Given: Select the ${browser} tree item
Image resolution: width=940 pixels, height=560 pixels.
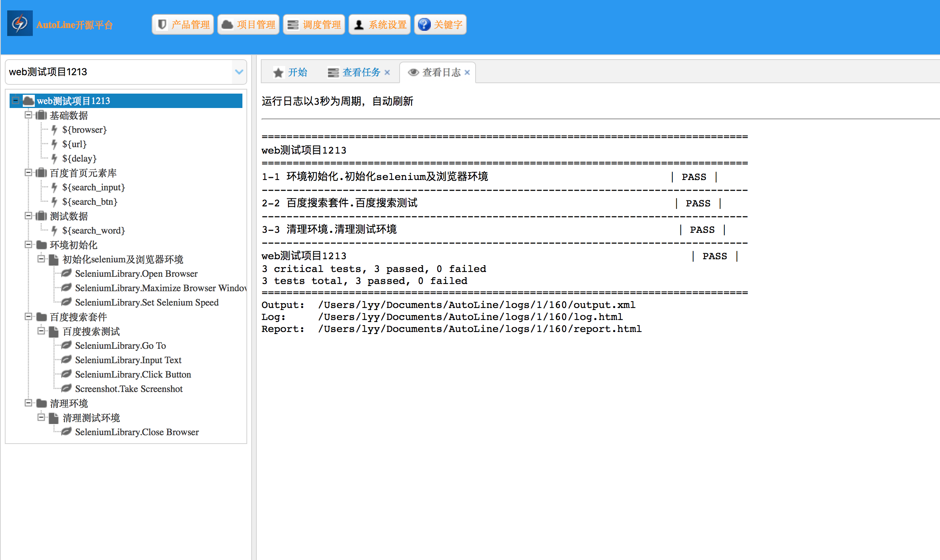Looking at the screenshot, I should pyautogui.click(x=84, y=130).
